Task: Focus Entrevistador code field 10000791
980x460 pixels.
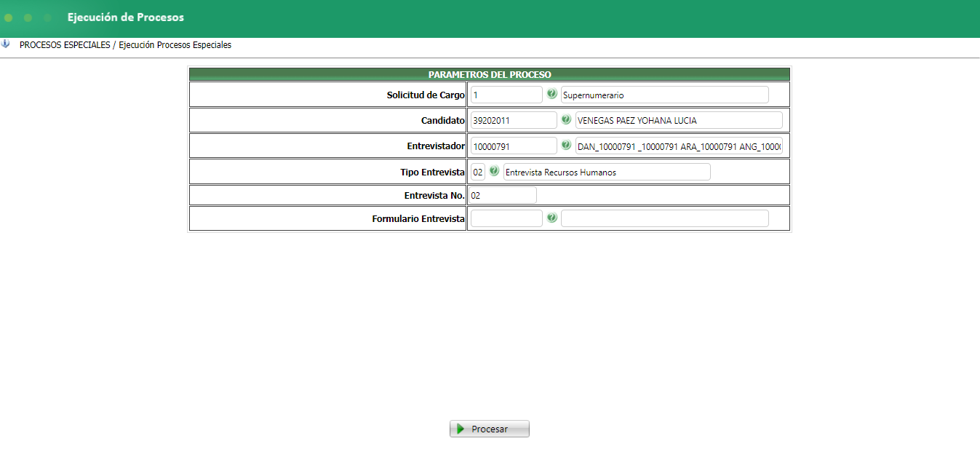Action: coord(514,146)
